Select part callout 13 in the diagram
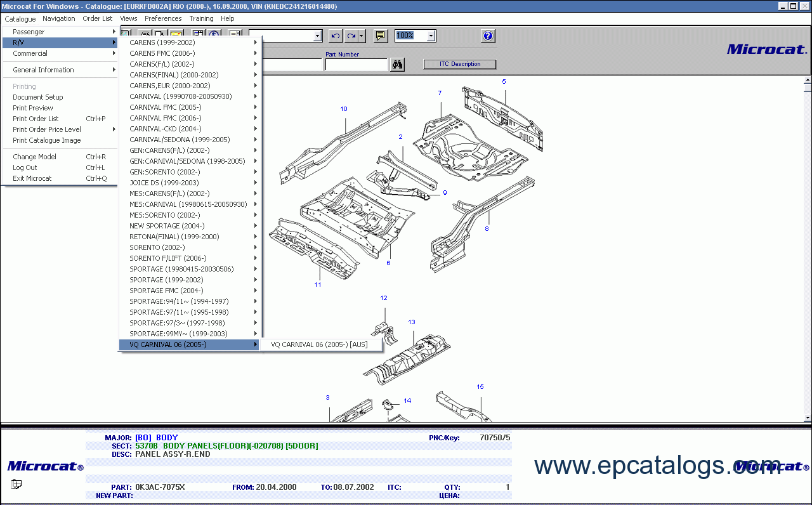812x505 pixels. [x=412, y=322]
